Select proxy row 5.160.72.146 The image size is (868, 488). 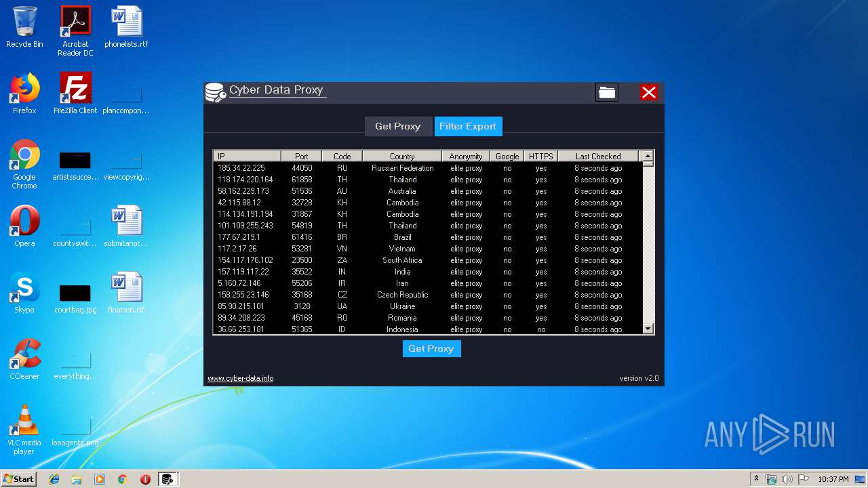click(428, 283)
